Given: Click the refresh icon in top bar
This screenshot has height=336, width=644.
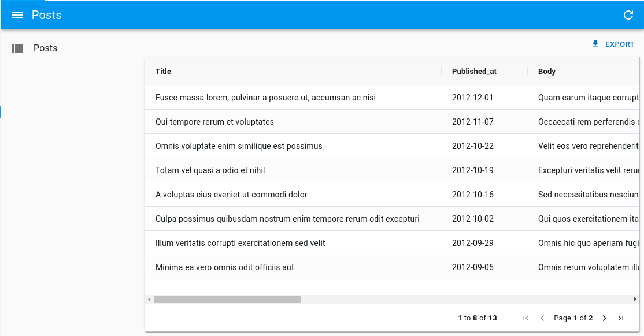Looking at the screenshot, I should [x=628, y=15].
